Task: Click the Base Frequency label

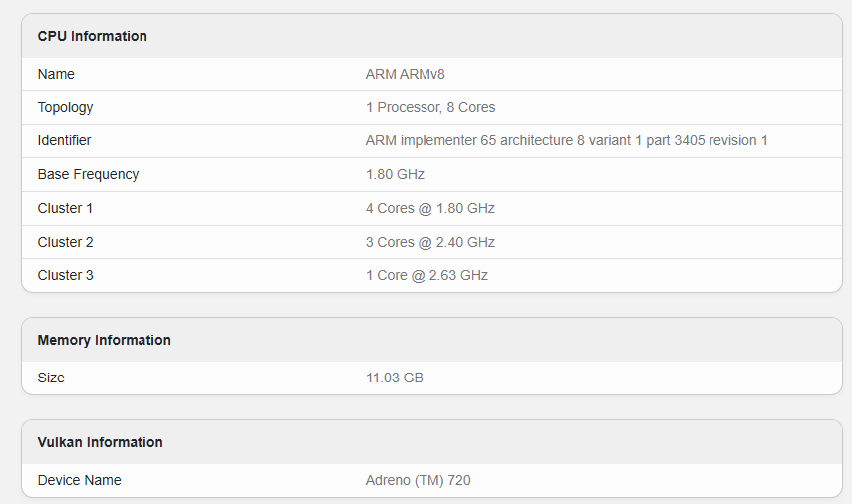Action: (x=88, y=174)
